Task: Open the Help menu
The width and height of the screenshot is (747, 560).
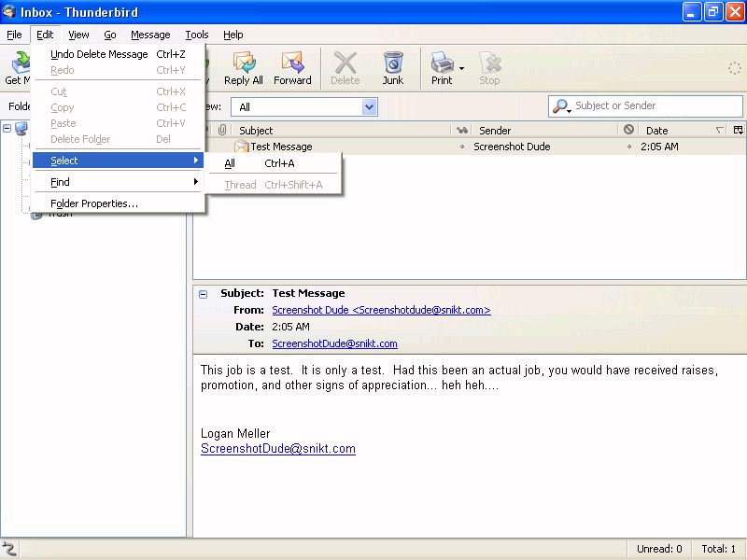Action: pos(233,35)
